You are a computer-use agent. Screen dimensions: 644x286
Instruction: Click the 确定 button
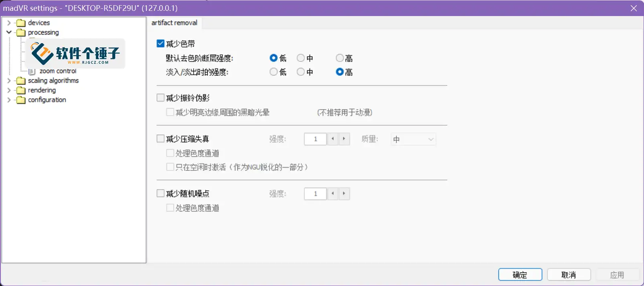pyautogui.click(x=520, y=275)
